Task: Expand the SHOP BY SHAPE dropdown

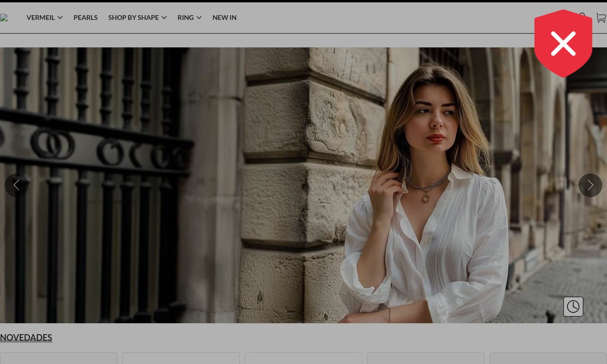Action: click(138, 18)
